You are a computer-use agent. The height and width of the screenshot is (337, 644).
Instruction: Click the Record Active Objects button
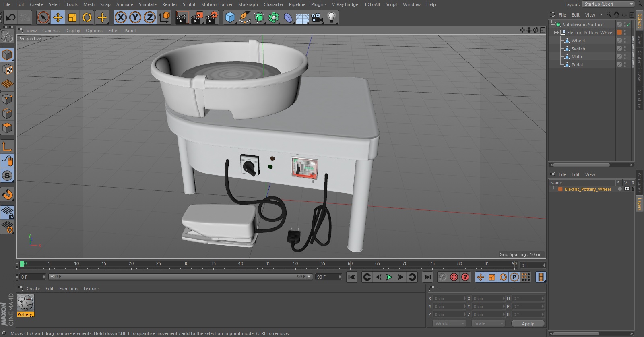coord(442,277)
